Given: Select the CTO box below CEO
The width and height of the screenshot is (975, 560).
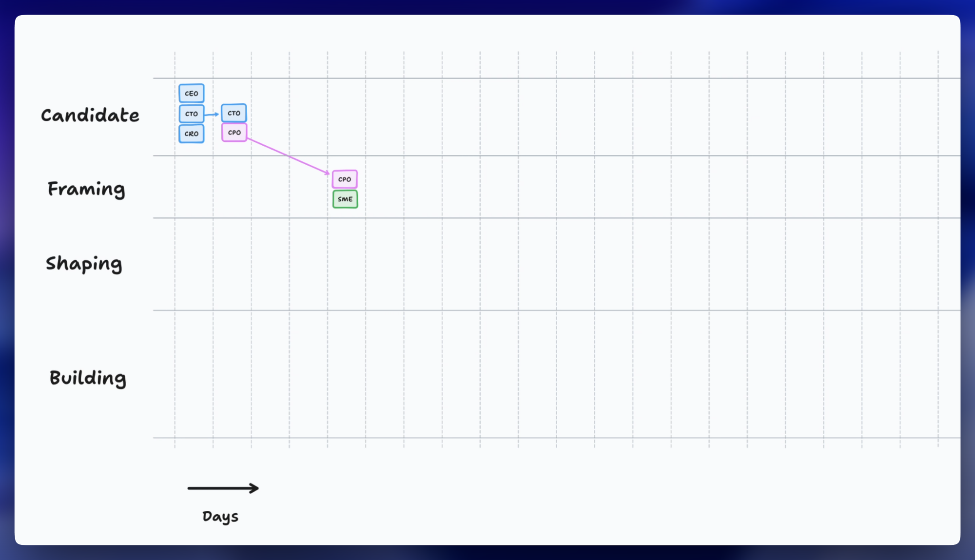Looking at the screenshot, I should (191, 114).
